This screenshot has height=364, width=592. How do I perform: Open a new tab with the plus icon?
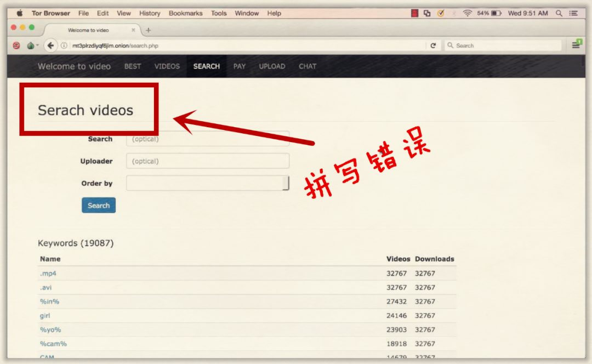click(x=149, y=30)
